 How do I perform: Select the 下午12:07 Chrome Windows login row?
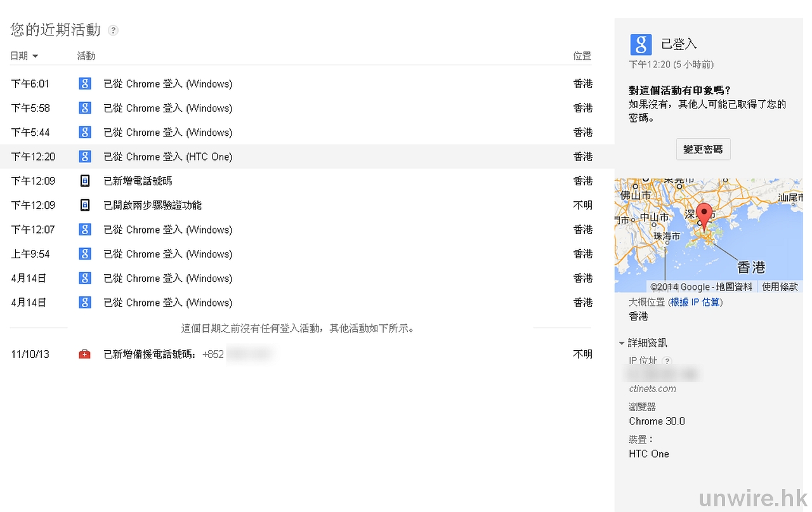coord(167,230)
